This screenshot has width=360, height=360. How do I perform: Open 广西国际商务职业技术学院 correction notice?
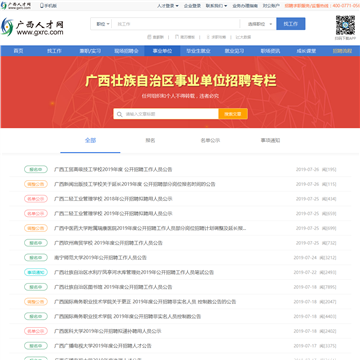click(145, 302)
